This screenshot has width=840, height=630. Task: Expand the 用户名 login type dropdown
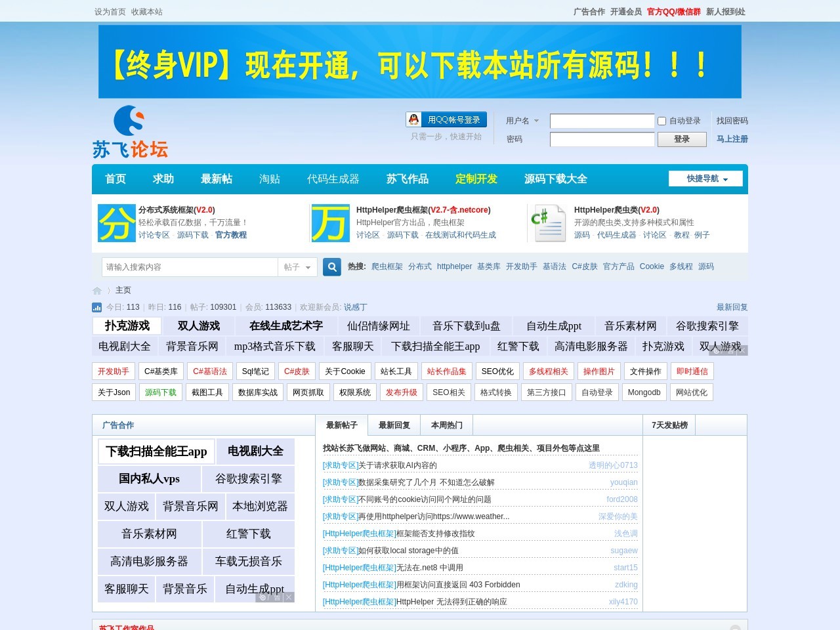click(522, 121)
